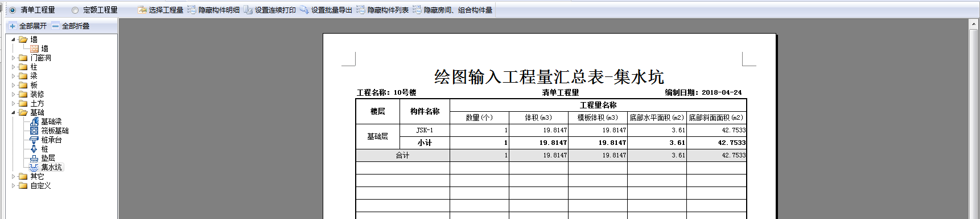Click the 桩承台 component icon
This screenshot has width=980, height=219.
(x=34, y=140)
